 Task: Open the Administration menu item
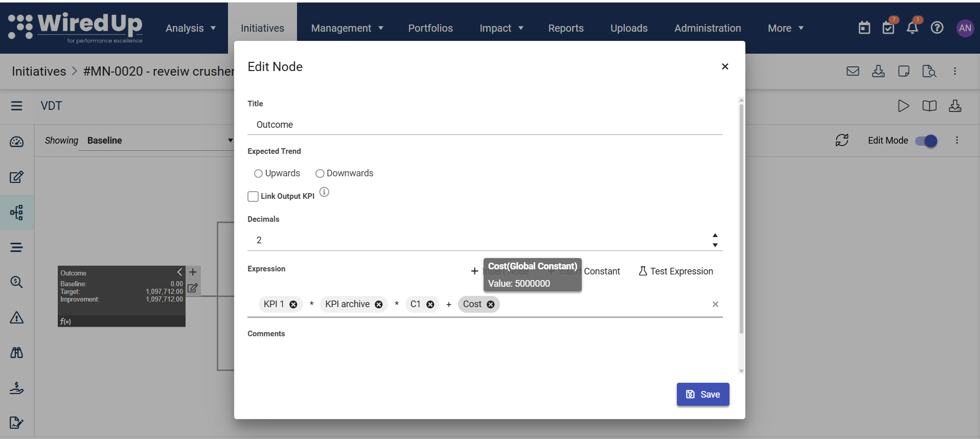tap(708, 28)
